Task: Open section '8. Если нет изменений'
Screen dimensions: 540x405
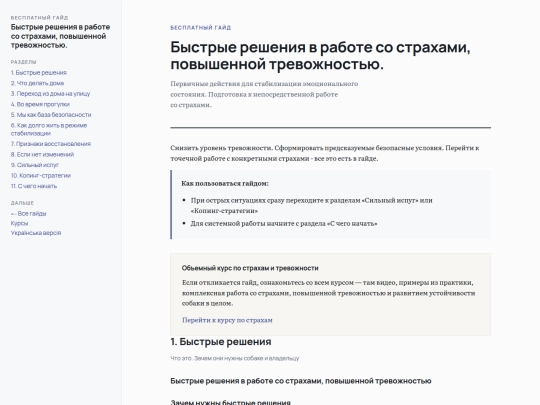Action: [x=42, y=155]
